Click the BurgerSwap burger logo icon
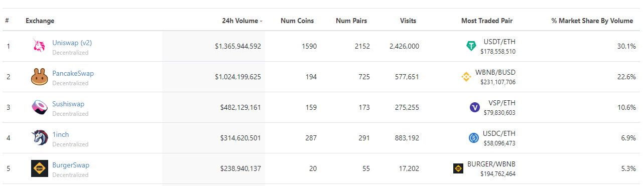 pyautogui.click(x=39, y=168)
